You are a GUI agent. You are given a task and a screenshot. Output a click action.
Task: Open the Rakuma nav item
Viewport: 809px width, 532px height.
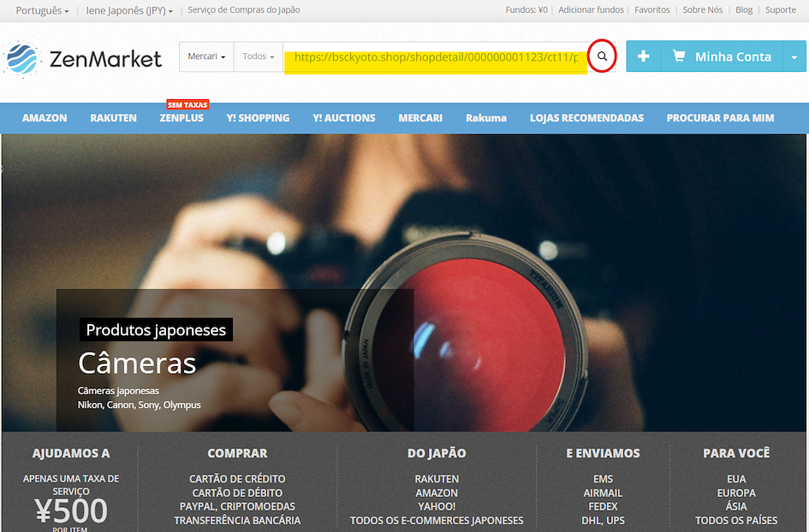(486, 118)
